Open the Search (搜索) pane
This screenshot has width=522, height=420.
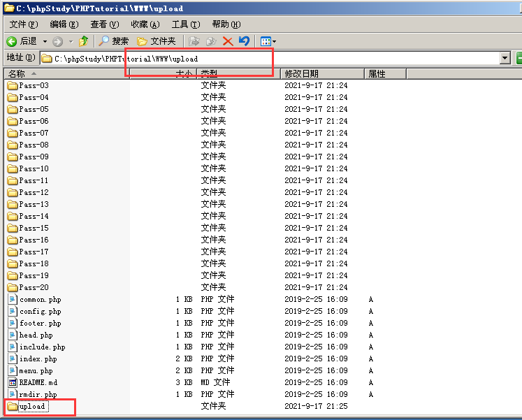[114, 41]
